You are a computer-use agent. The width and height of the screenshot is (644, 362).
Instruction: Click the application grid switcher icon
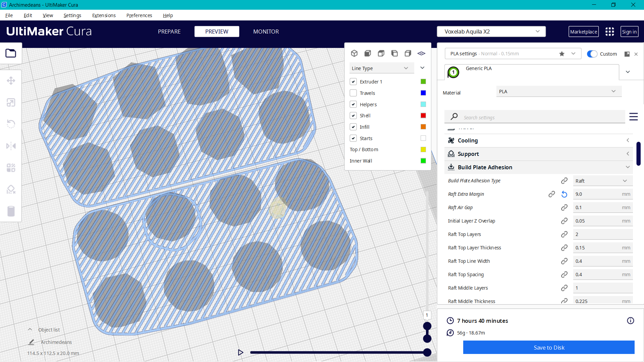coord(609,32)
